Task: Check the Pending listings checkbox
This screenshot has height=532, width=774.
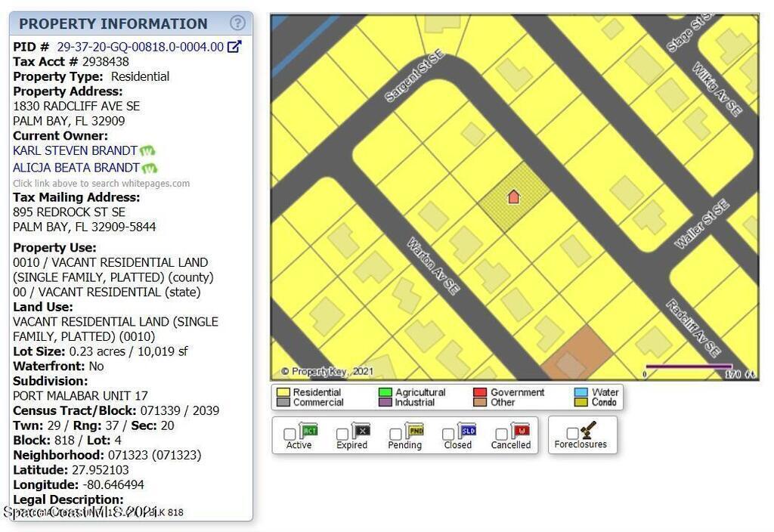Action: point(395,434)
